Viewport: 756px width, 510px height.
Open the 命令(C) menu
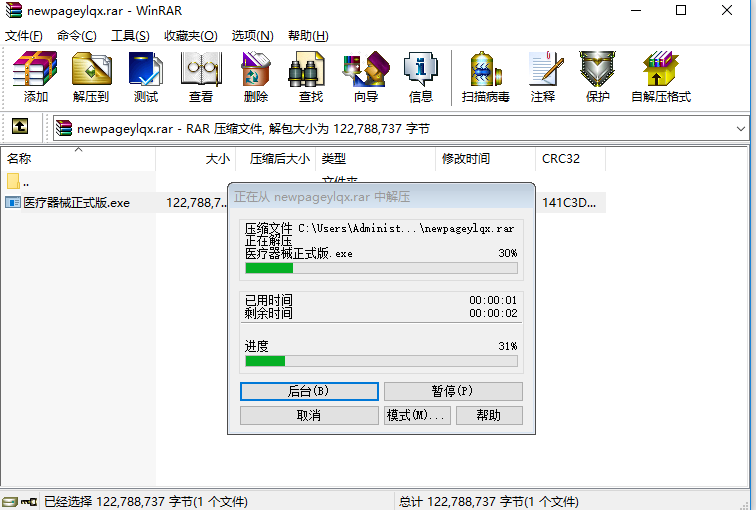coord(76,36)
